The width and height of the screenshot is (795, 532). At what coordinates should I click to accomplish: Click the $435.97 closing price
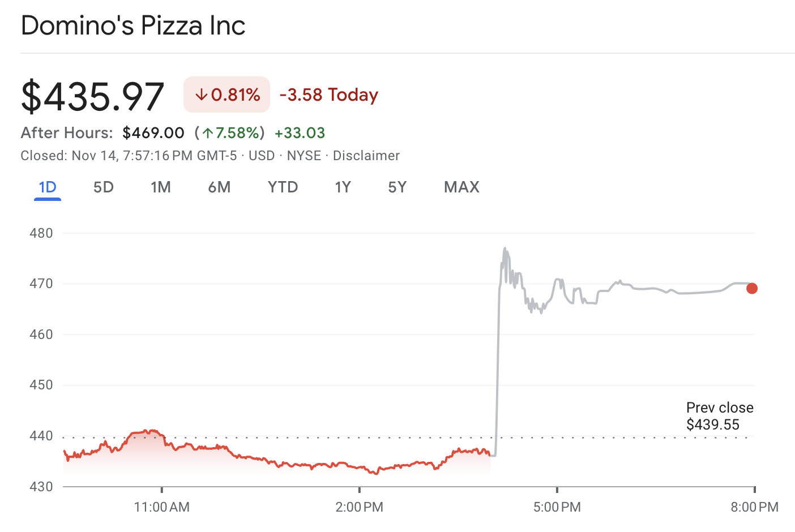(93, 96)
